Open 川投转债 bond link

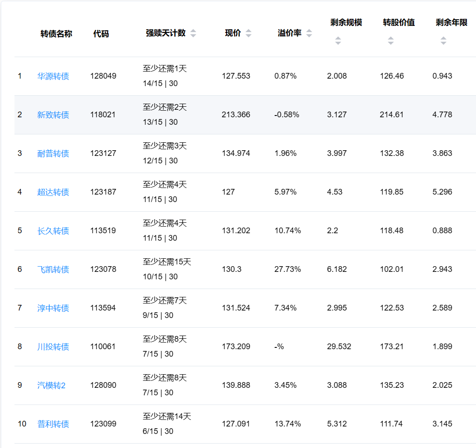coord(53,347)
